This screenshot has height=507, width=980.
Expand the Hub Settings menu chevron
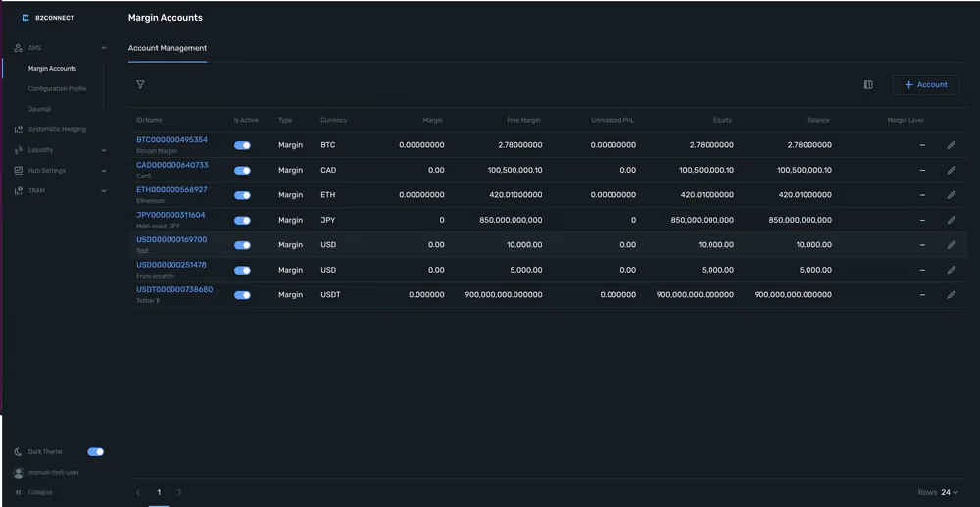[x=104, y=170]
